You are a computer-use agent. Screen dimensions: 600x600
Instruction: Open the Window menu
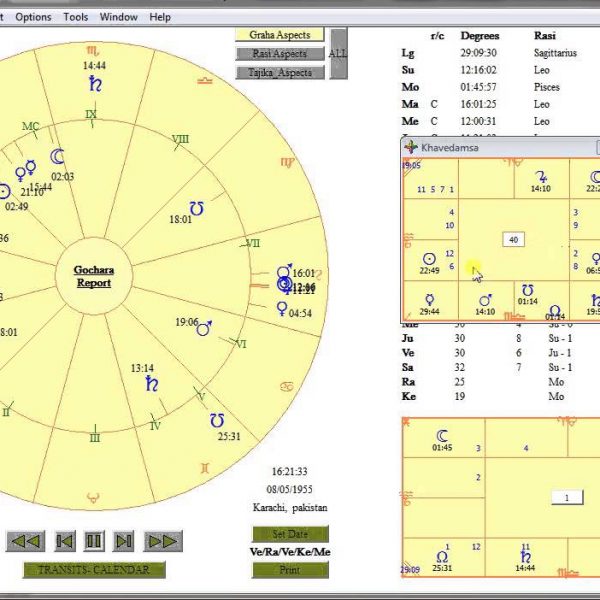click(119, 17)
